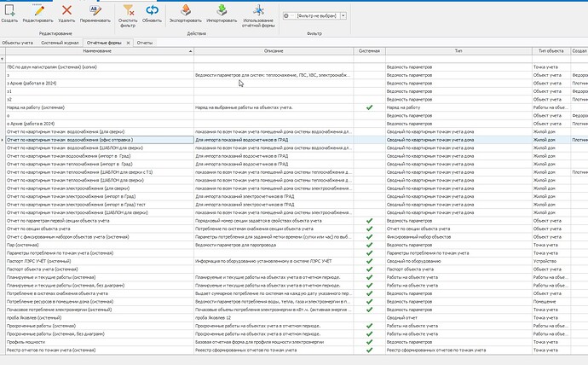Click the 'Устройство' object type cell
This screenshot has height=365, width=588.
coord(545,261)
